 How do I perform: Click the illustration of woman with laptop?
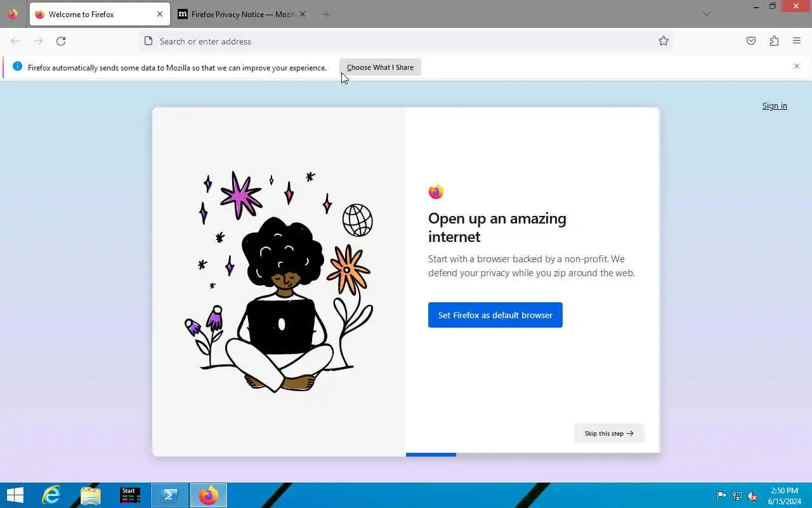pos(279,282)
